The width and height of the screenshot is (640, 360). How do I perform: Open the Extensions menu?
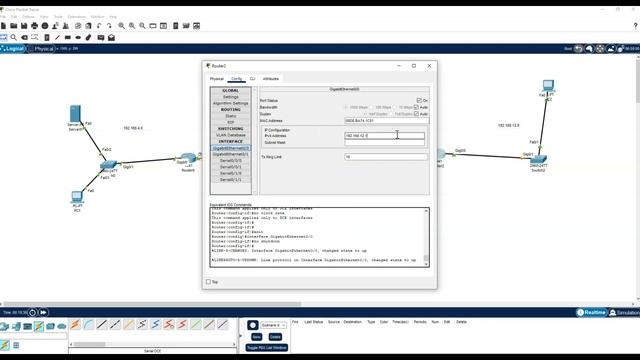(76, 17)
